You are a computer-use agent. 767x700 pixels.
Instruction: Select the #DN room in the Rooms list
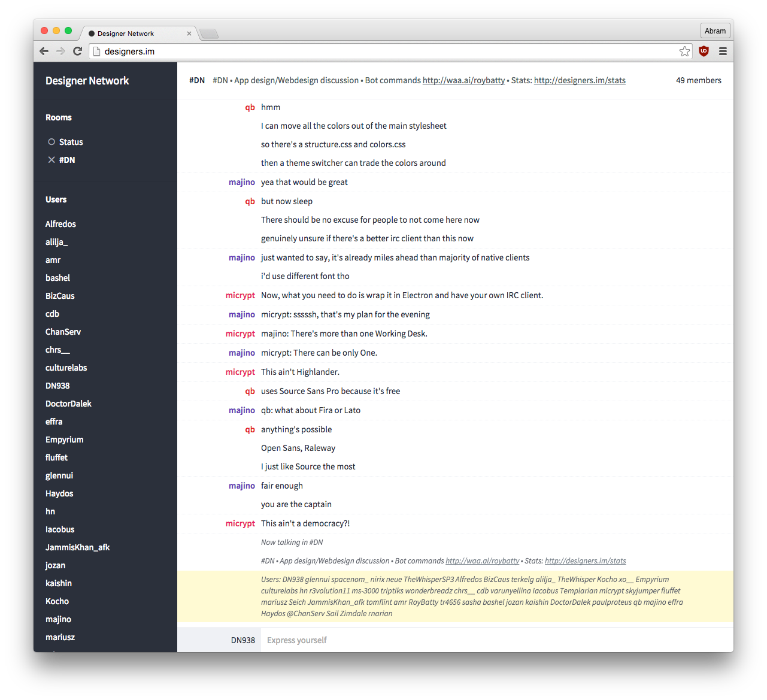67,159
